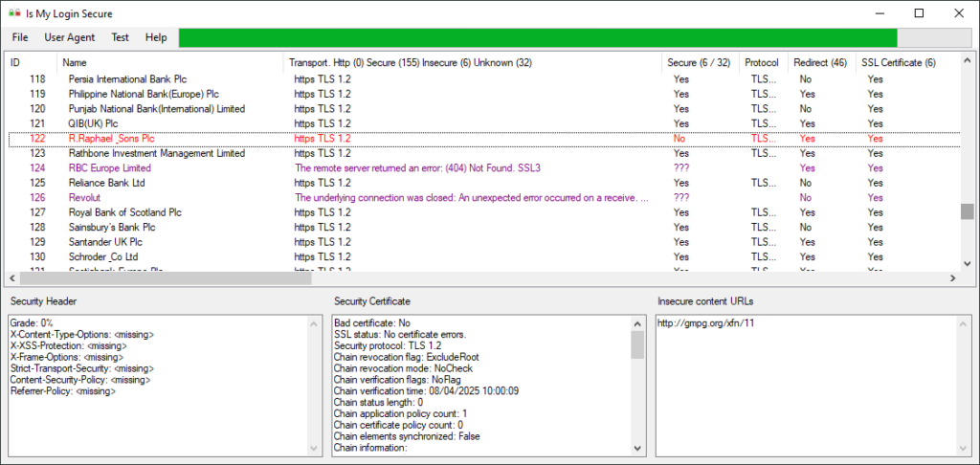Click the Chain revocation flag: ExcludeRoot line
The image size is (980, 465).
(x=407, y=357)
